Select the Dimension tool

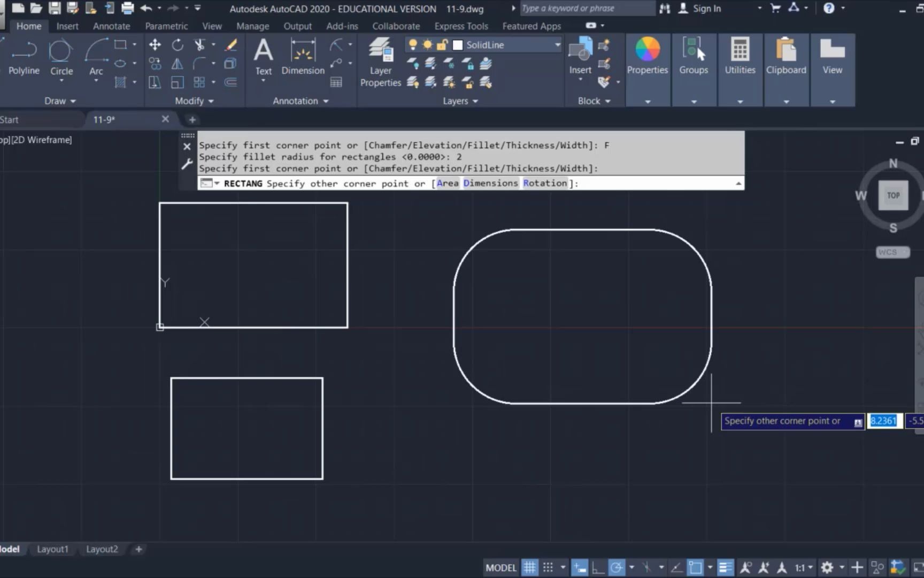click(303, 57)
